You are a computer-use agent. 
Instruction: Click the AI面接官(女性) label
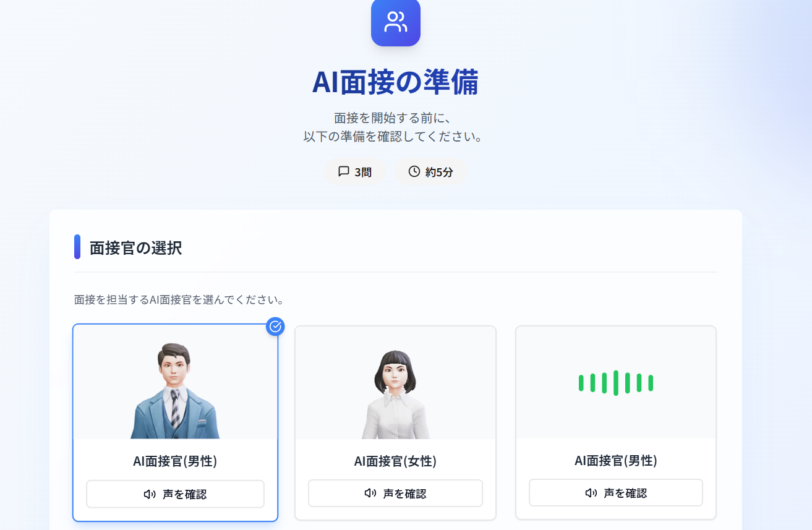(395, 461)
